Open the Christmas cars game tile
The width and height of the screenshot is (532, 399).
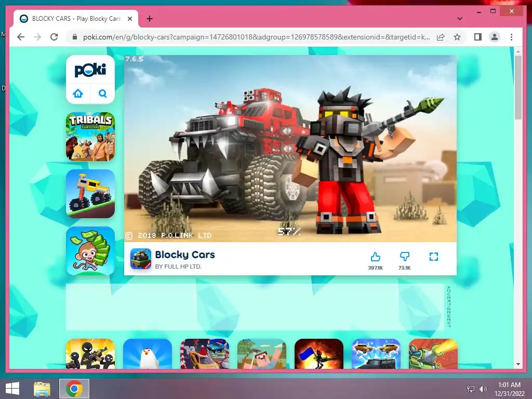pos(205,353)
